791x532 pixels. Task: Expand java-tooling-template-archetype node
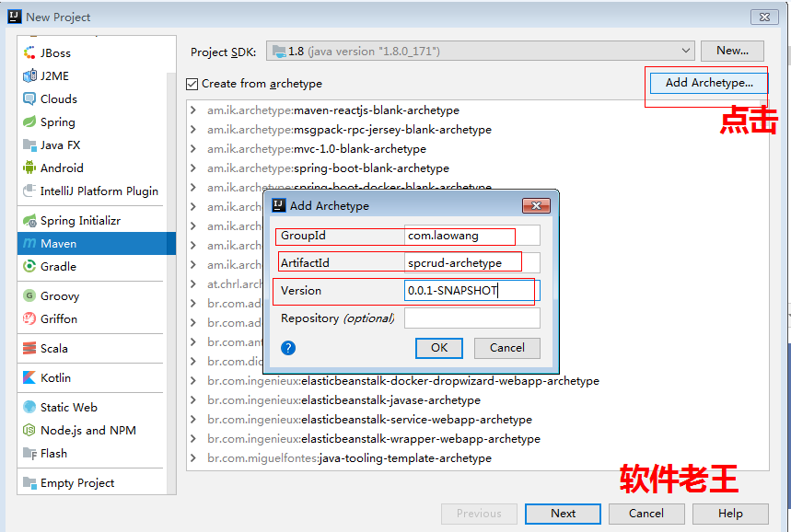[193, 457]
